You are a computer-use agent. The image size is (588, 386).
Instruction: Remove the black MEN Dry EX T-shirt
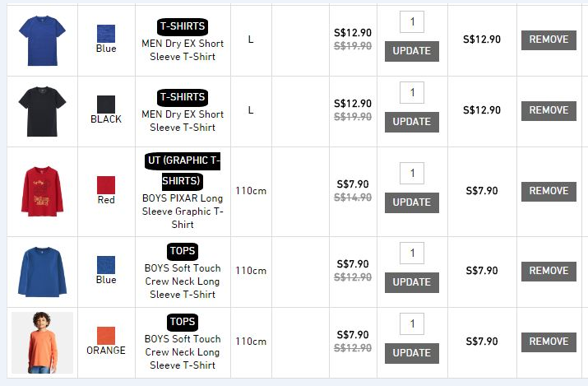(x=549, y=110)
